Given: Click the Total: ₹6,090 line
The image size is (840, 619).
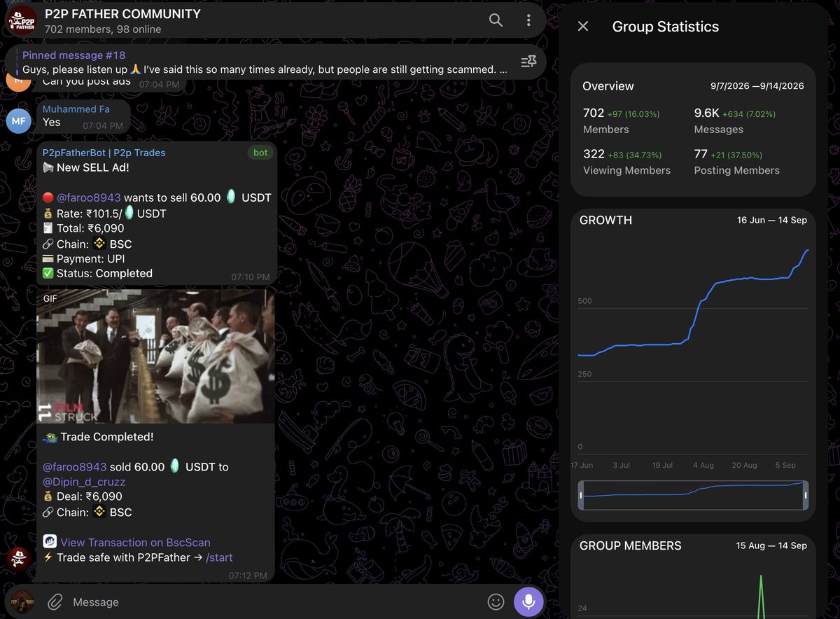Looking at the screenshot, I should point(83,228).
